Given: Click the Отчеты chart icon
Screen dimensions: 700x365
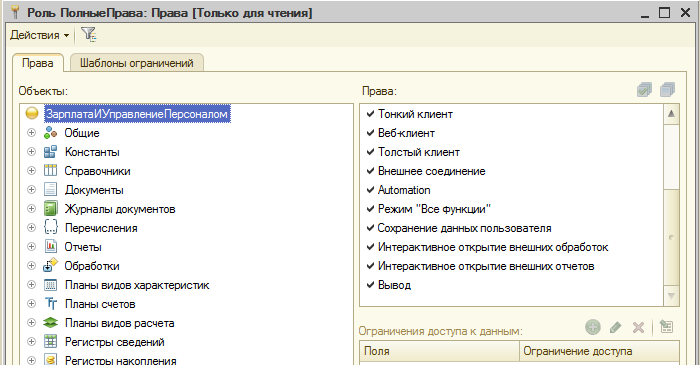Looking at the screenshot, I should click(50, 246).
